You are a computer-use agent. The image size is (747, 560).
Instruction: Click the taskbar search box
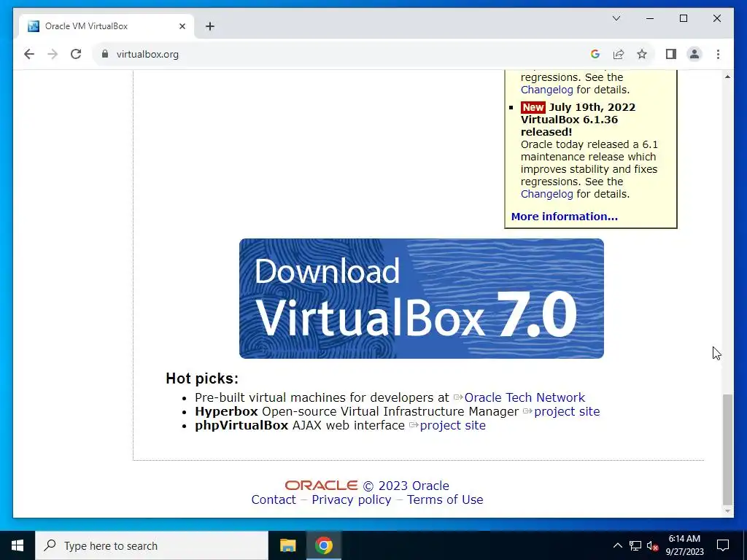[x=152, y=545]
